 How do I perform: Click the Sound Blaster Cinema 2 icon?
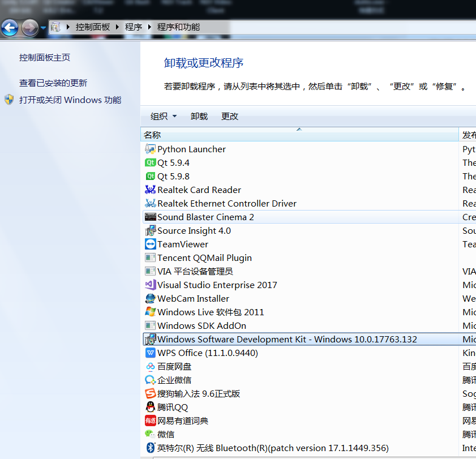150,217
